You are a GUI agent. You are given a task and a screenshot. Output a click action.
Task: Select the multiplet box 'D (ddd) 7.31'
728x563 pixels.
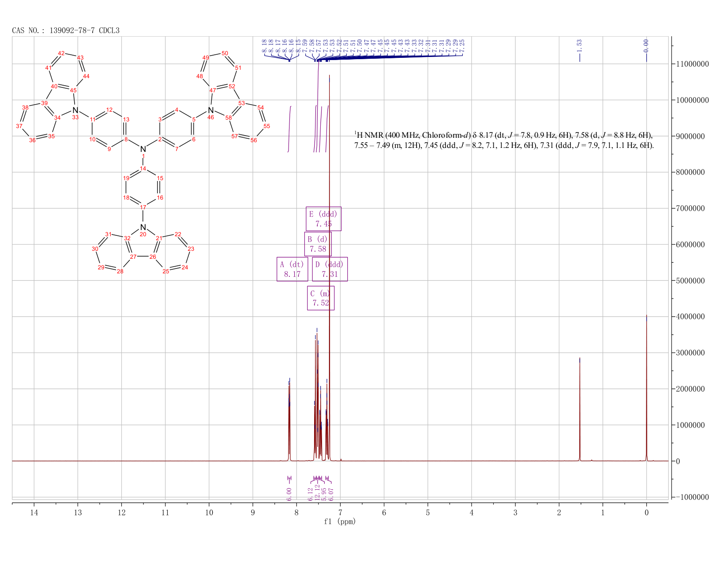point(330,269)
